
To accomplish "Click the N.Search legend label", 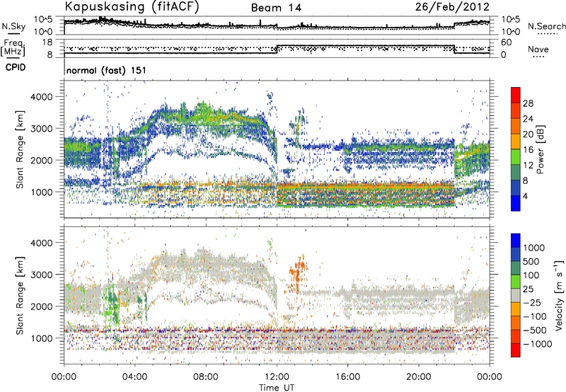I will point(546,26).
